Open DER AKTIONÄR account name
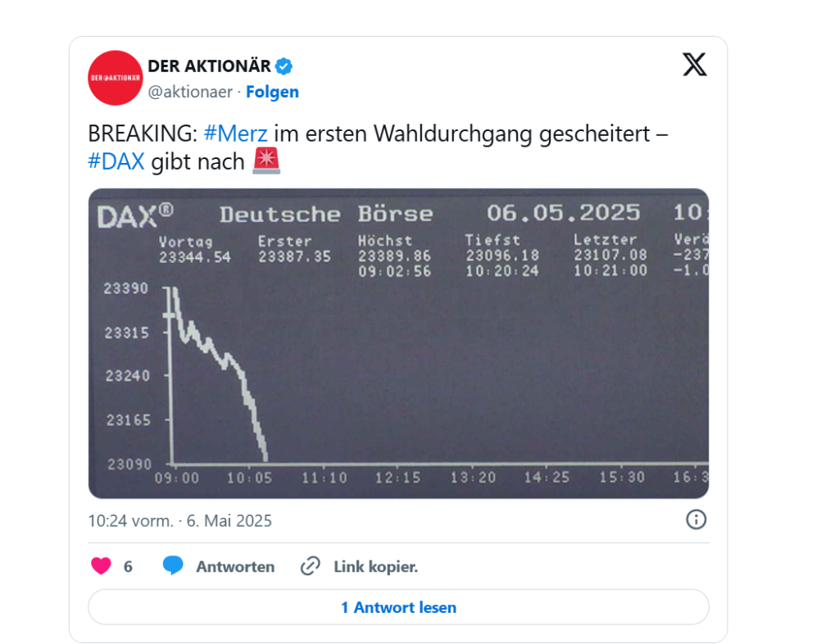This screenshot has height=644, width=839. (209, 66)
